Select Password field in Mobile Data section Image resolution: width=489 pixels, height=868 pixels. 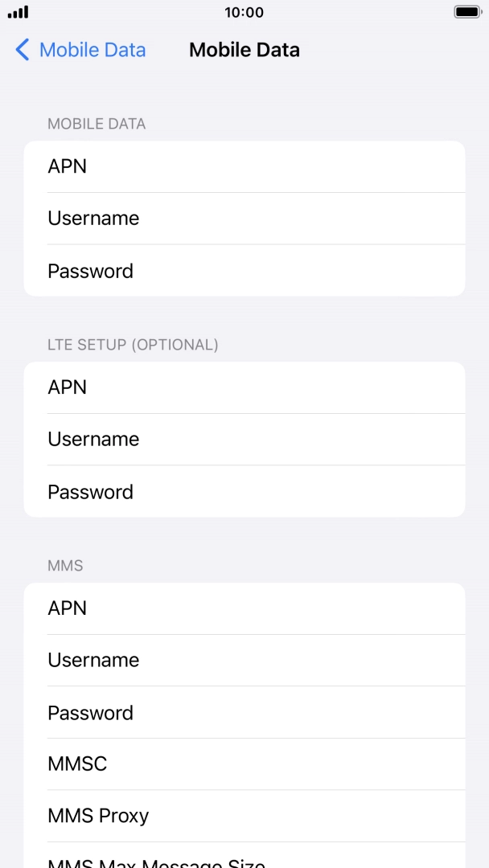tap(244, 271)
